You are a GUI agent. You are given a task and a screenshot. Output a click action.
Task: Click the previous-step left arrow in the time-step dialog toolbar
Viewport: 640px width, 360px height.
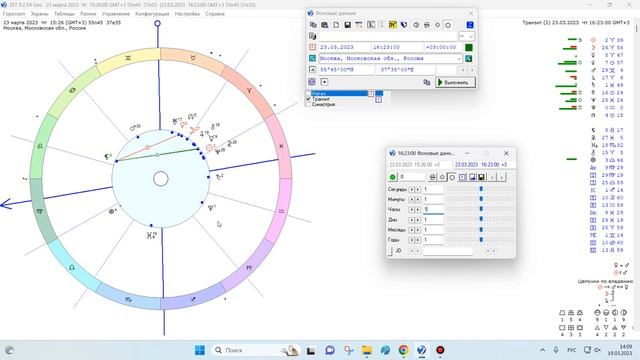[x=493, y=177]
